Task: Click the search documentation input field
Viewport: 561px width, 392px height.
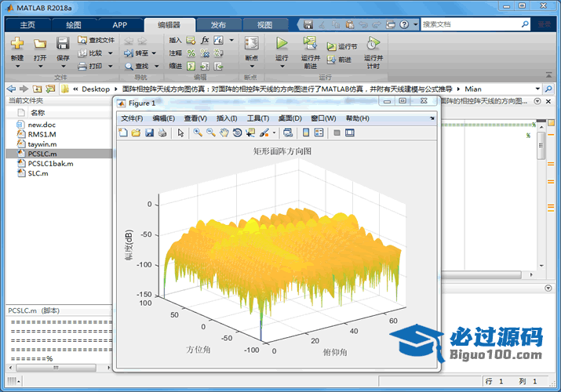Action: 470,24
